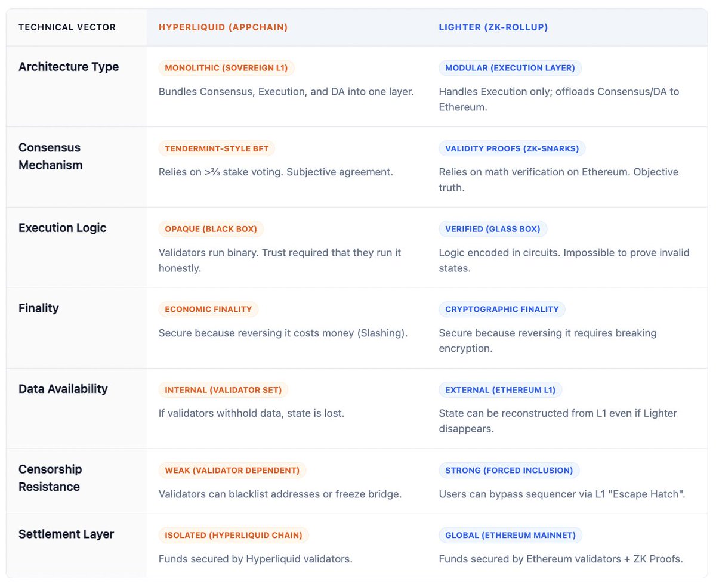The width and height of the screenshot is (716, 588).
Task: Click the OPAQUE (BLACK BOX) badge
Action: [x=211, y=229]
